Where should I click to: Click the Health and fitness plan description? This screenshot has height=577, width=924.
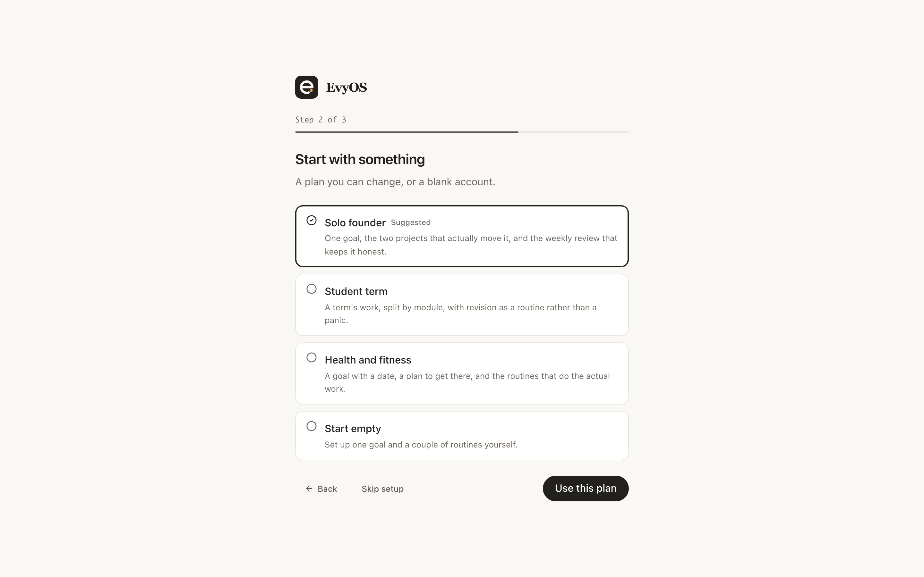coord(467,382)
